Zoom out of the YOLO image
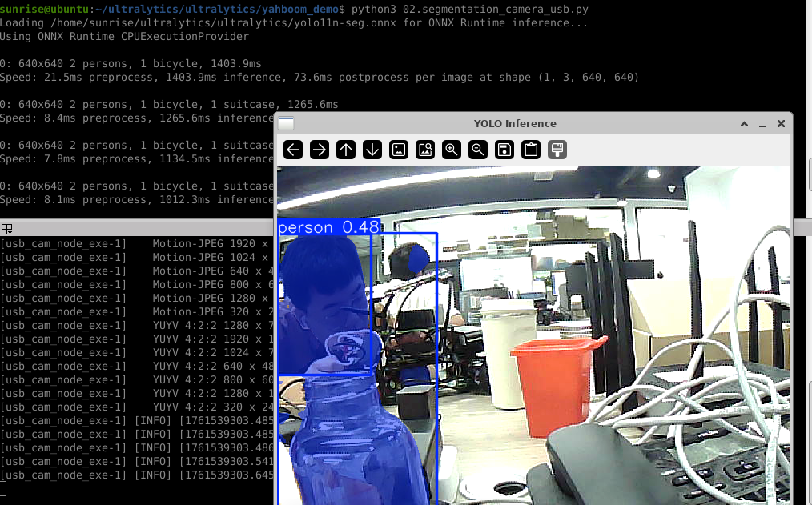The height and width of the screenshot is (505, 812). coord(478,150)
